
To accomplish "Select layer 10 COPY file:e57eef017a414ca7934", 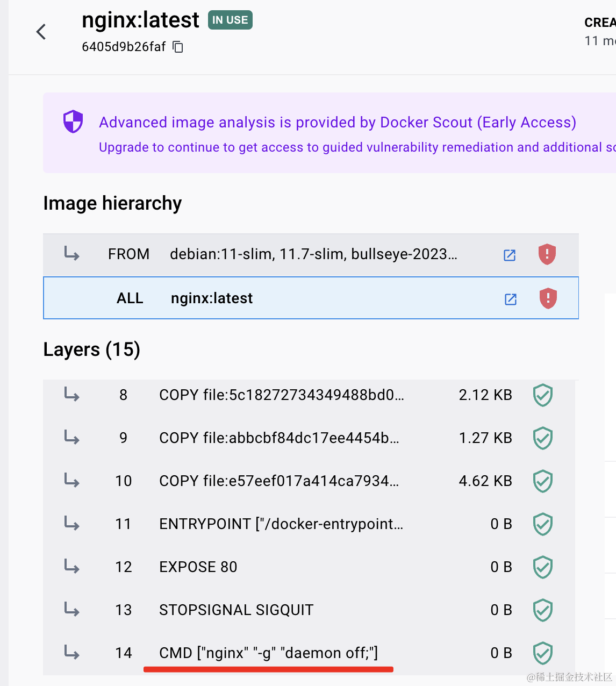I will [x=279, y=481].
